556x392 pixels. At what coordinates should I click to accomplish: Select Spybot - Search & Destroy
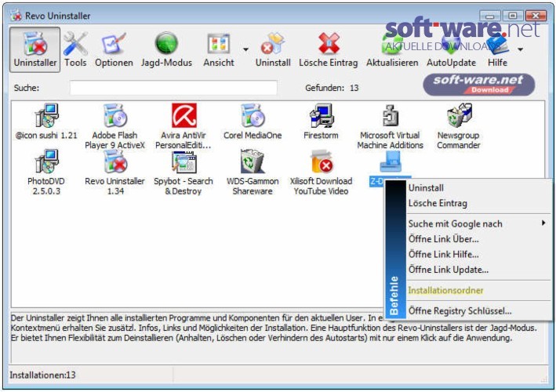(x=184, y=172)
